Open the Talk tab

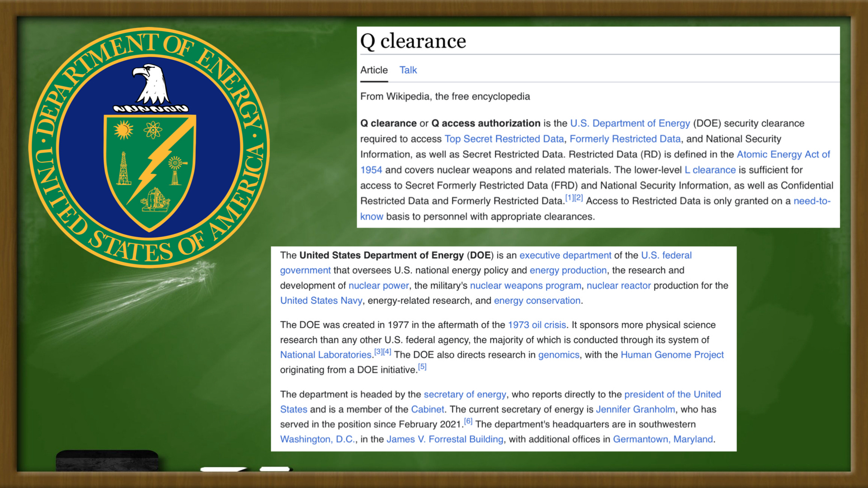(x=408, y=70)
